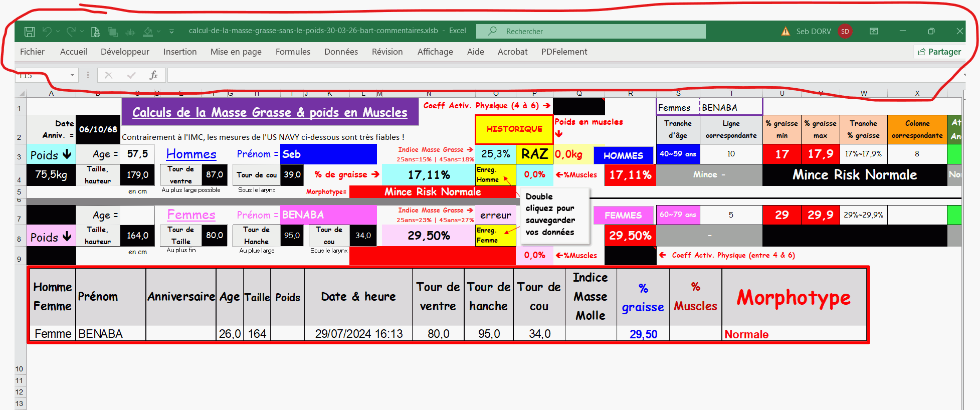Viewport: 980px width, 410px height.
Task: Click the Partager share button
Action: click(x=939, y=52)
